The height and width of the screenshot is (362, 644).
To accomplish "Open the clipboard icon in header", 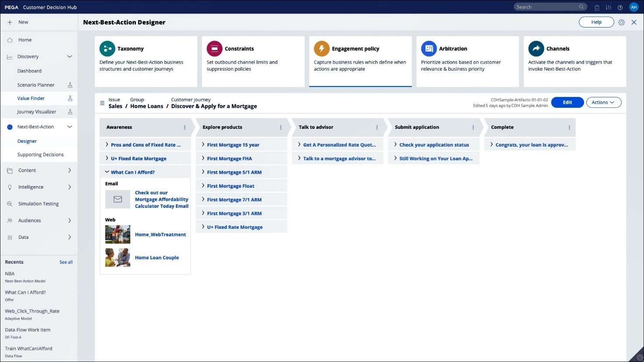I will [x=597, y=7].
